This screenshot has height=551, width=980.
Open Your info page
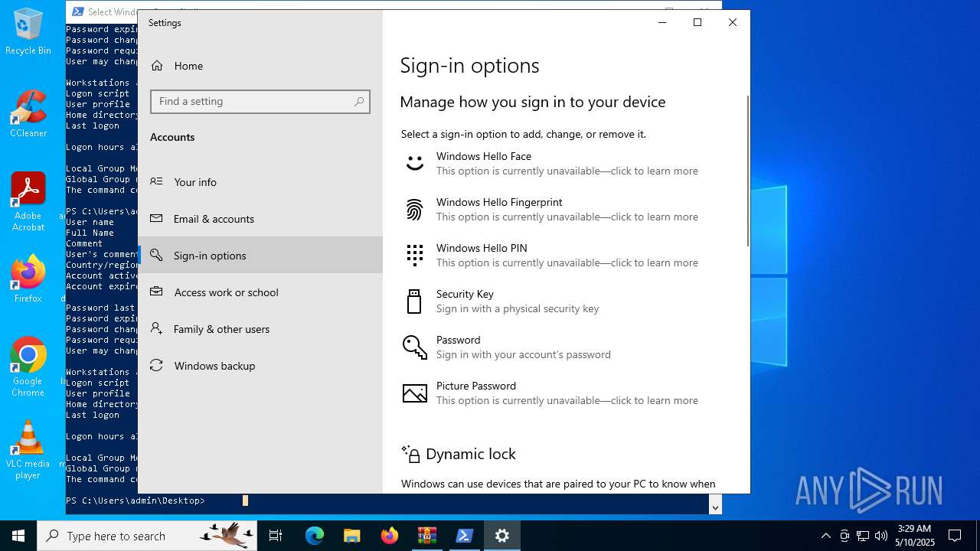(x=260, y=182)
